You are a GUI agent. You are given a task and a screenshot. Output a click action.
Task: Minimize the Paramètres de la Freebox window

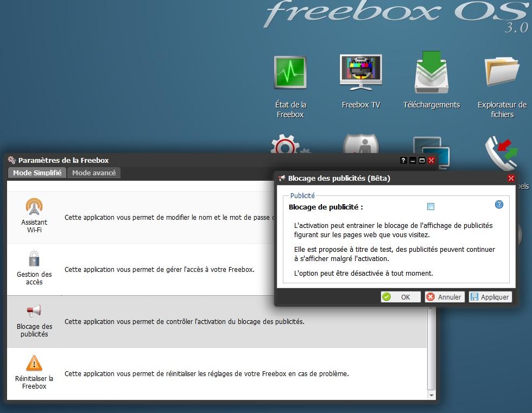(x=413, y=161)
